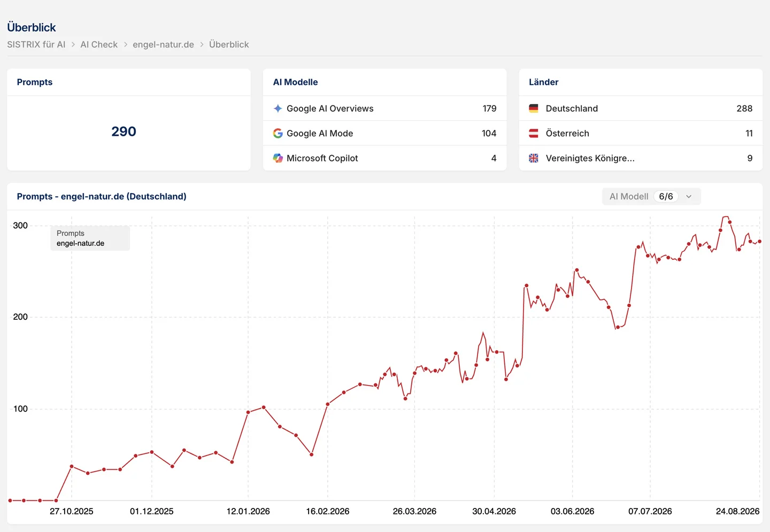
Task: Click the 07.07.2026 x-axis date label
Action: [x=650, y=511]
